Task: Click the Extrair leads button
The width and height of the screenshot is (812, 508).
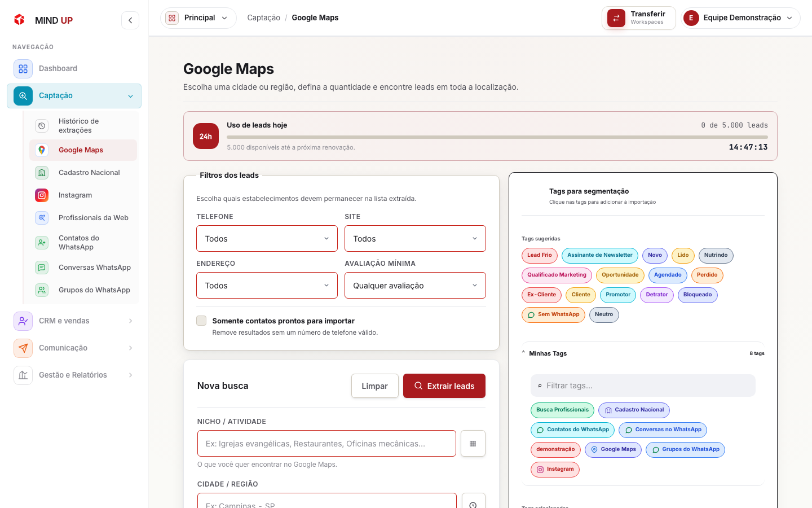Action: coord(444,386)
